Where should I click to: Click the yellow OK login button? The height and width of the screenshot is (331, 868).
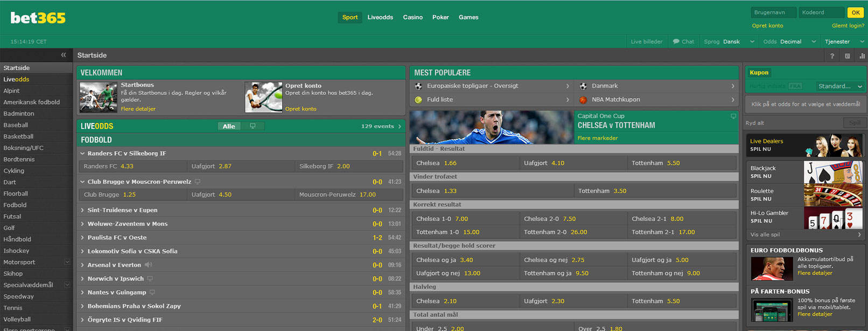click(x=856, y=12)
